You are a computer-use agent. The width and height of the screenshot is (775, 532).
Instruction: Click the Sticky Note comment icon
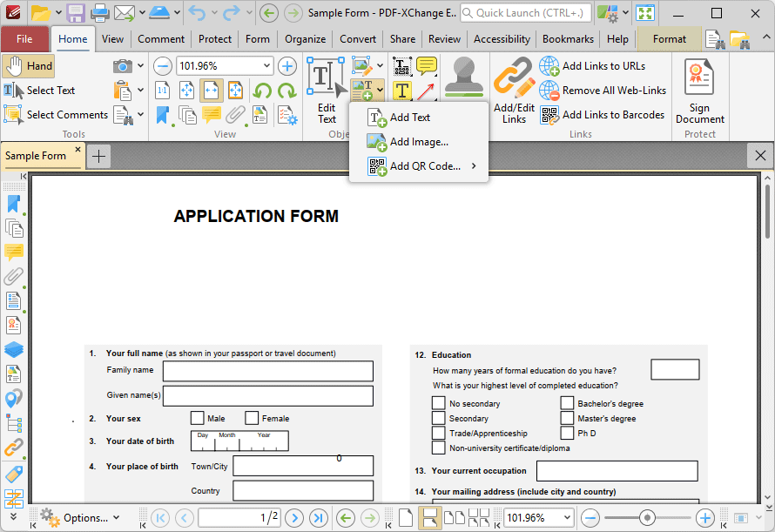click(x=427, y=66)
